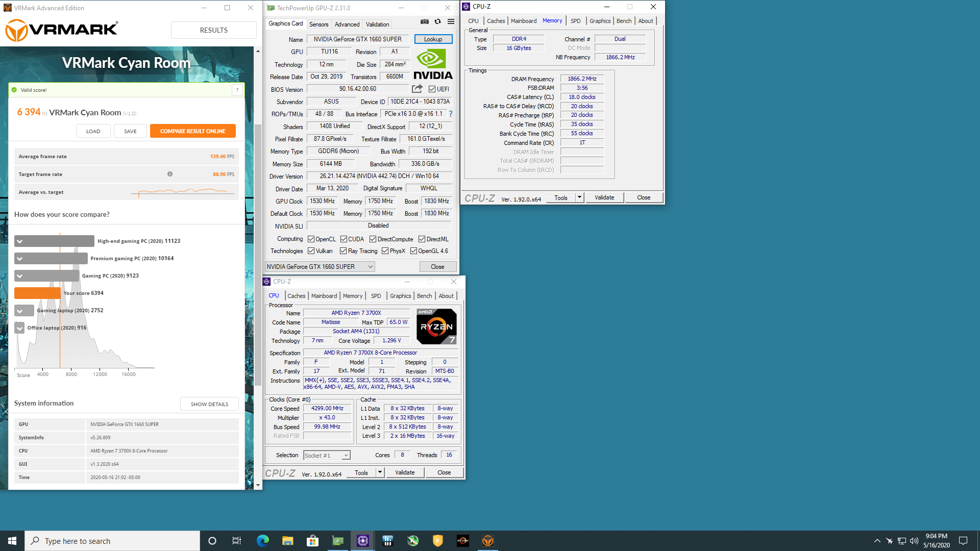Open the Xbox taskbar icon
The width and height of the screenshot is (980, 551).
[x=413, y=541]
